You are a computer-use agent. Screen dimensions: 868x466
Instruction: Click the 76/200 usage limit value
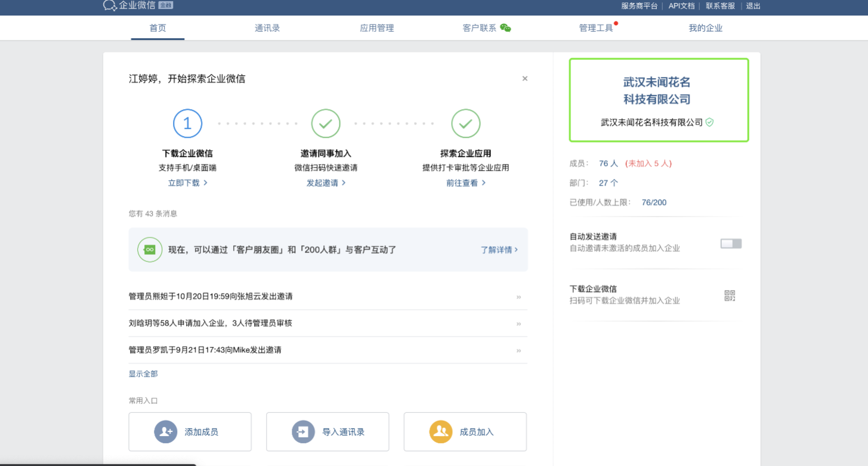654,202
